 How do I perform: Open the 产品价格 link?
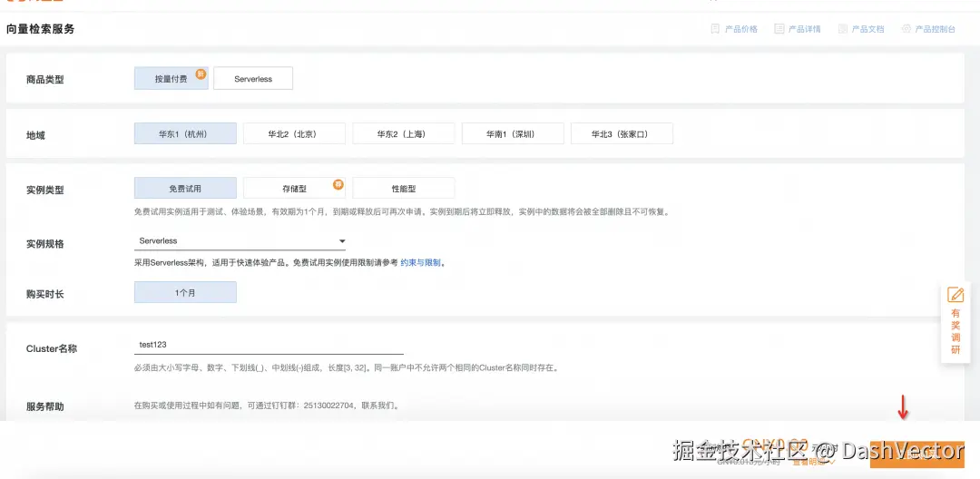(x=741, y=29)
